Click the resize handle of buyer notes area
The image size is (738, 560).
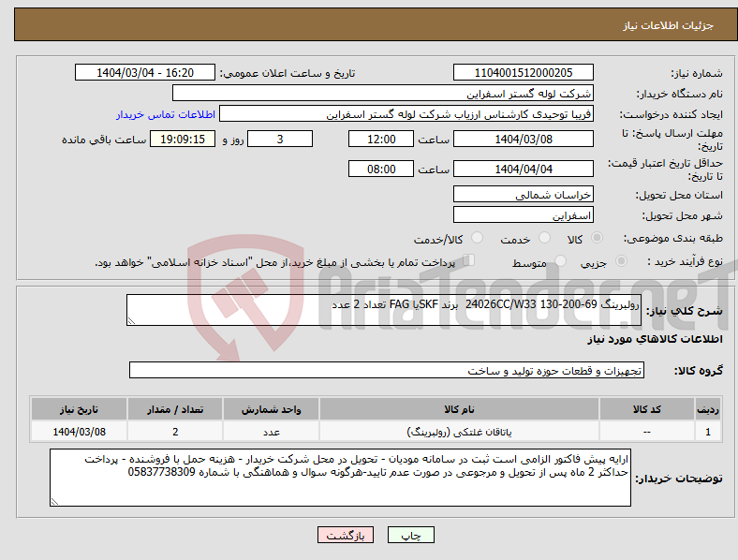click(x=54, y=502)
